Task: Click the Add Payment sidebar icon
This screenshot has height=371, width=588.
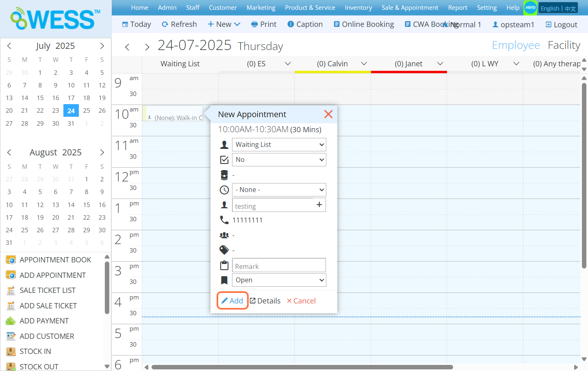Action: tap(11, 321)
